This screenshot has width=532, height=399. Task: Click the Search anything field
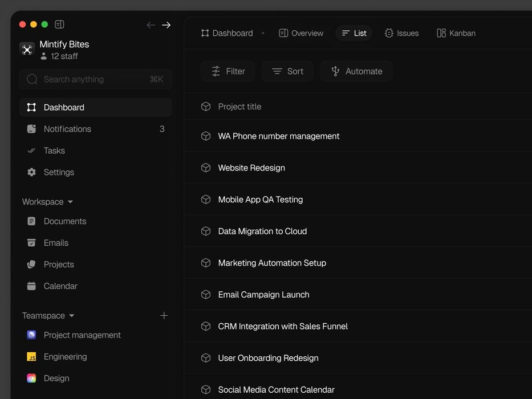coord(95,79)
